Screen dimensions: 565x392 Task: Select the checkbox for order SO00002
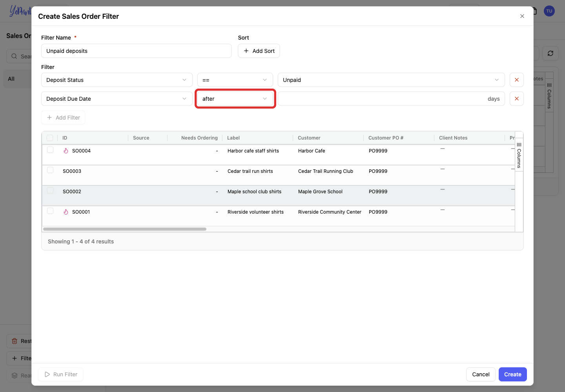[50, 191]
